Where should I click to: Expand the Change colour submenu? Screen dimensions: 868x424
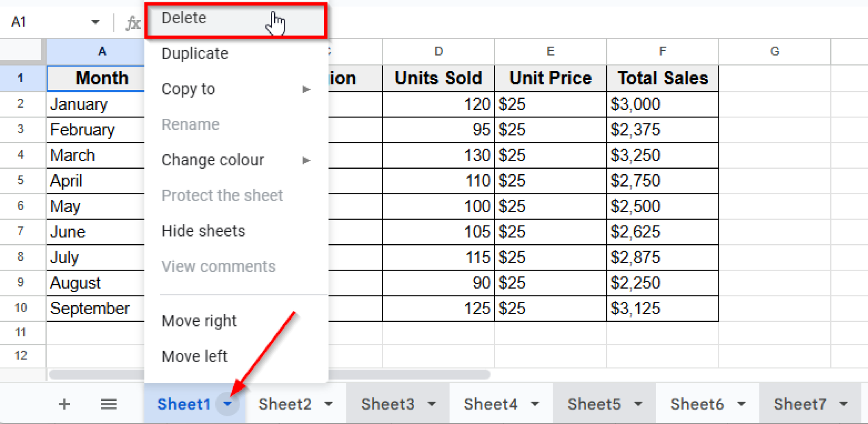click(306, 160)
